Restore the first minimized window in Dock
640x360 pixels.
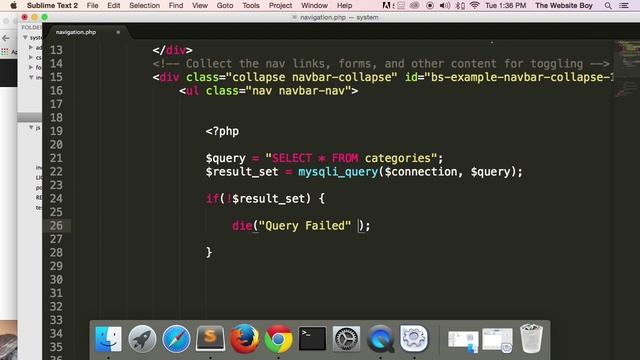click(463, 340)
